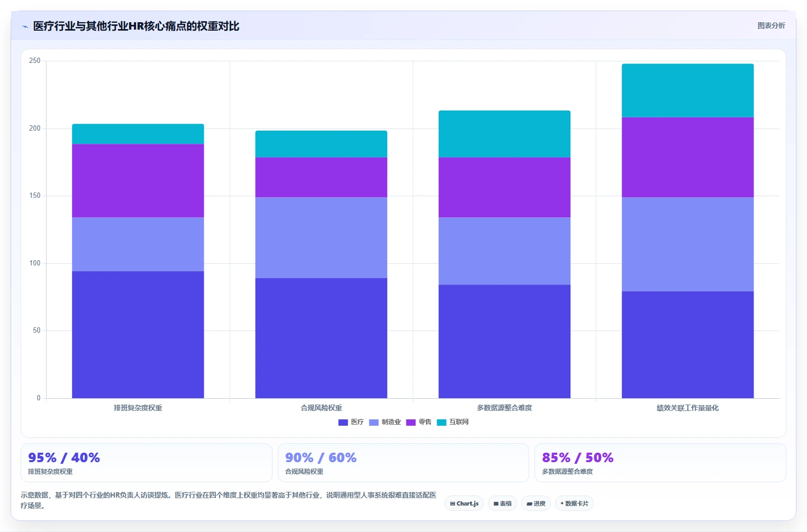Screen dimensions: 807x532
Task: Click the 互联网 segment of 排班复杂度权重 bar
Action: click(138, 134)
